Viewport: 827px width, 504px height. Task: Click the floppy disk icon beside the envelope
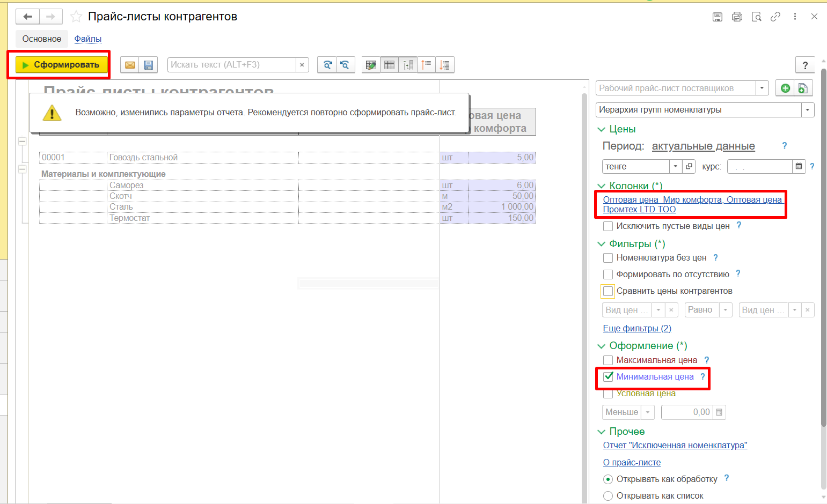[148, 65]
